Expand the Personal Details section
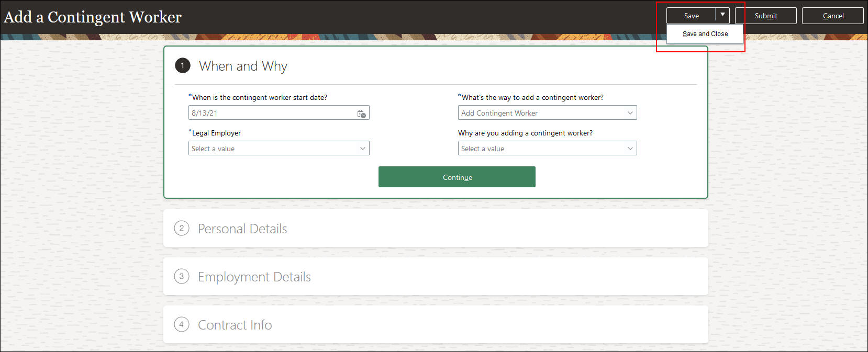 tap(242, 229)
